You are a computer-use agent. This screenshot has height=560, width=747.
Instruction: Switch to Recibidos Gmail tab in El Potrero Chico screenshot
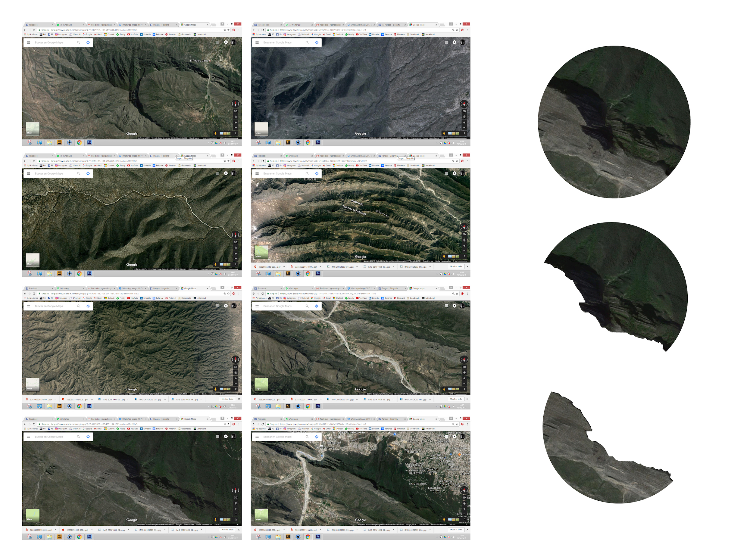[101, 25]
